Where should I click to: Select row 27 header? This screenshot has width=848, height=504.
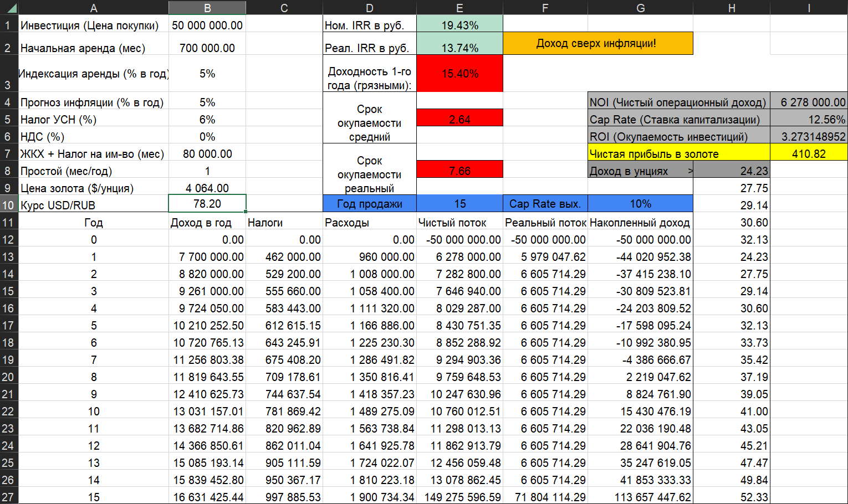point(8,497)
